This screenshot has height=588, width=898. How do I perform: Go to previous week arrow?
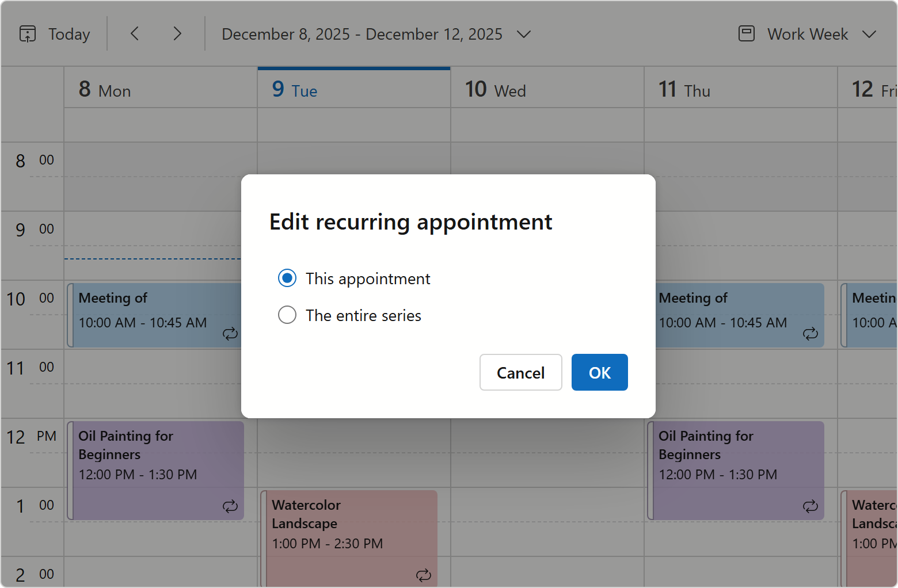[135, 34]
